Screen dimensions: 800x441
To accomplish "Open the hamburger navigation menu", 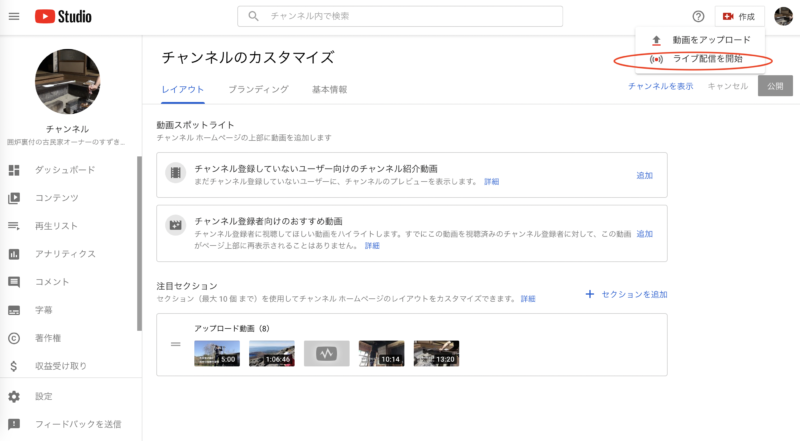I will coord(14,16).
